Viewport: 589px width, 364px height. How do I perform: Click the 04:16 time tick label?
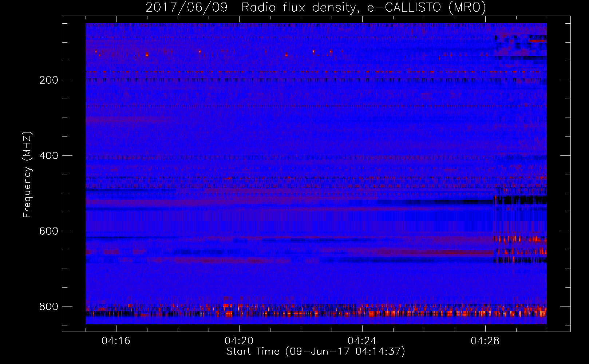[x=116, y=341]
